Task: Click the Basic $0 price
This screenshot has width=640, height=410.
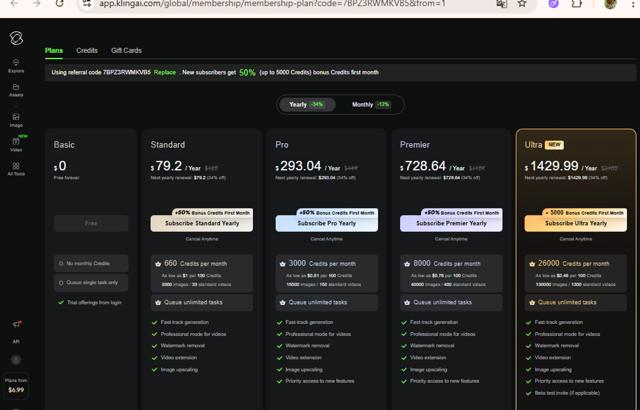Action: click(x=60, y=166)
